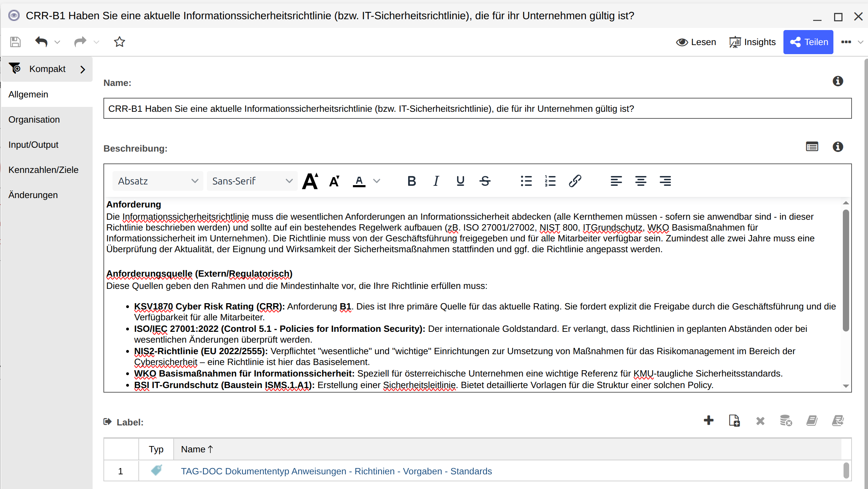Click the Teilen share button
Image resolution: width=868 pixels, height=489 pixels.
pyautogui.click(x=808, y=42)
